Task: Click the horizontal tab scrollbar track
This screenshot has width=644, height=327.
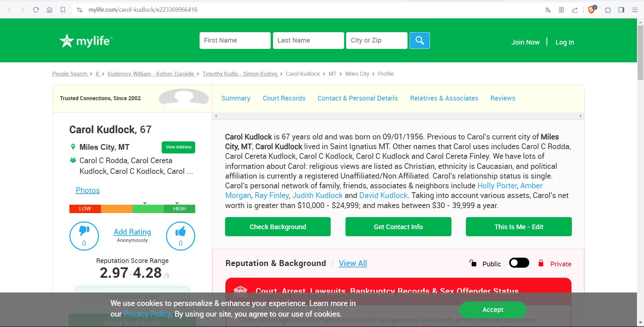Action: (x=398, y=116)
